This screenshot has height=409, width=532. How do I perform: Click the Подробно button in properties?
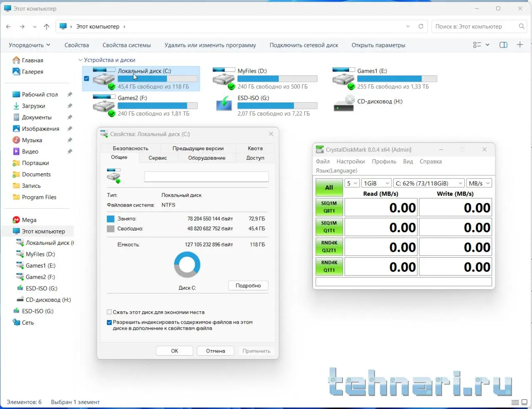pyautogui.click(x=248, y=286)
